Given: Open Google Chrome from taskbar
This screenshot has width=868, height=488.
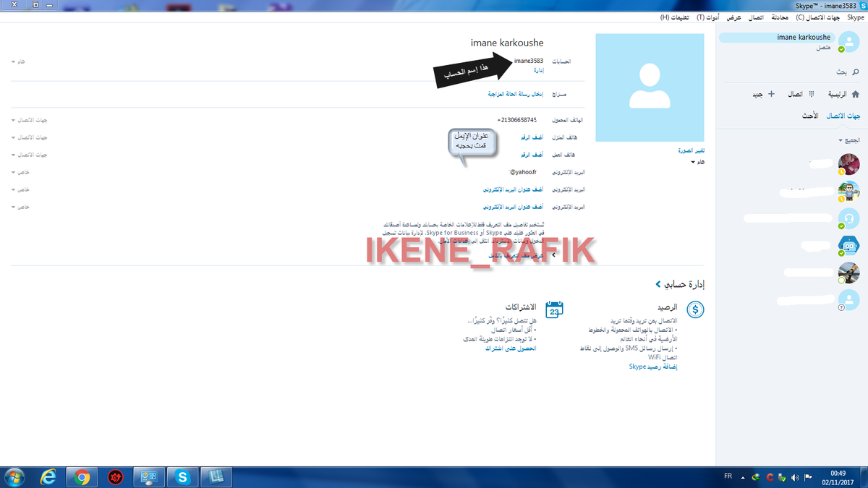Looking at the screenshot, I should tap(82, 477).
